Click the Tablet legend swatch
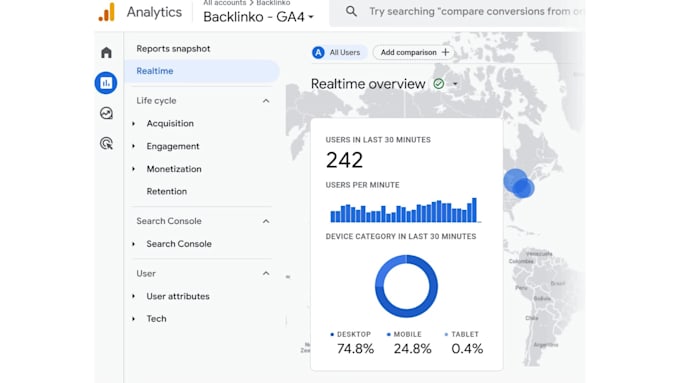Image resolution: width=680 pixels, height=383 pixels. (x=446, y=334)
